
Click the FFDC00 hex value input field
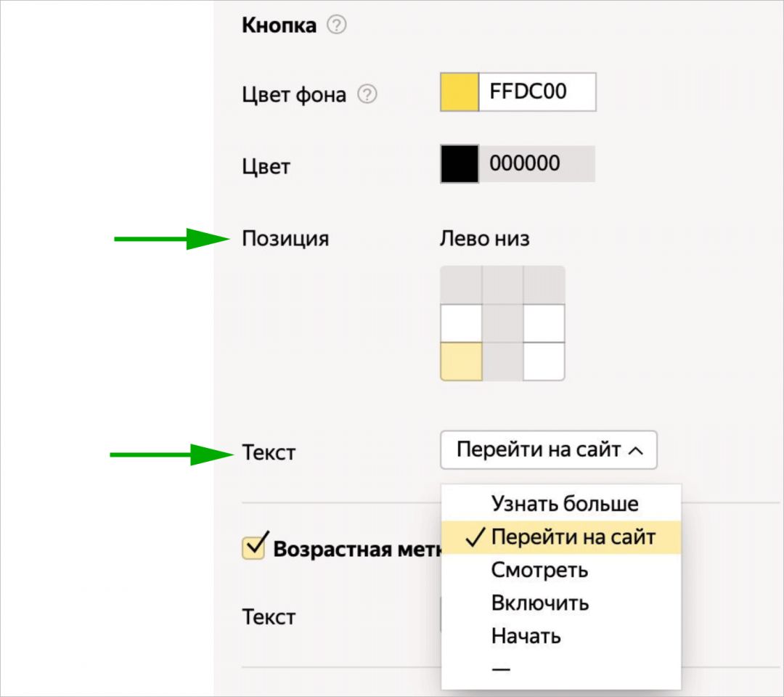(x=536, y=91)
